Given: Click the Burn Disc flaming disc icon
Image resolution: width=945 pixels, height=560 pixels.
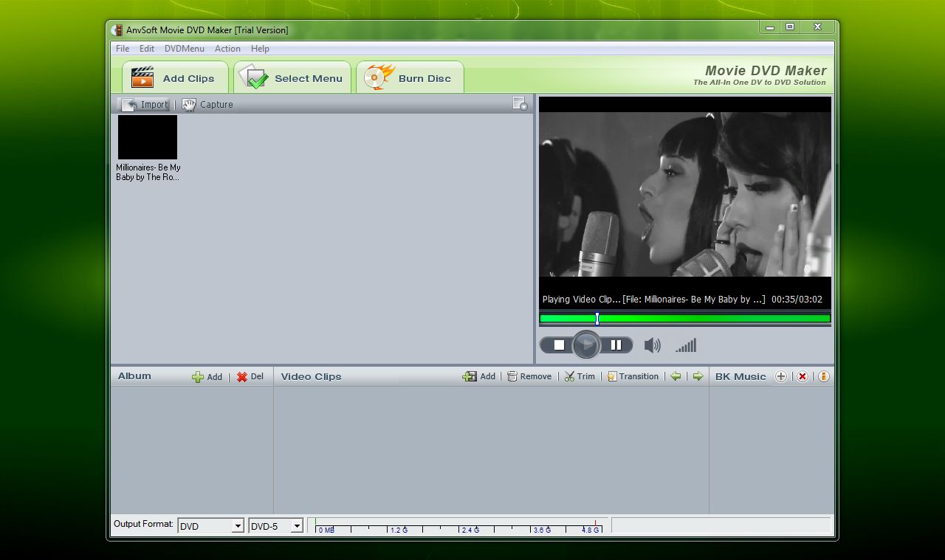Looking at the screenshot, I should click(379, 77).
